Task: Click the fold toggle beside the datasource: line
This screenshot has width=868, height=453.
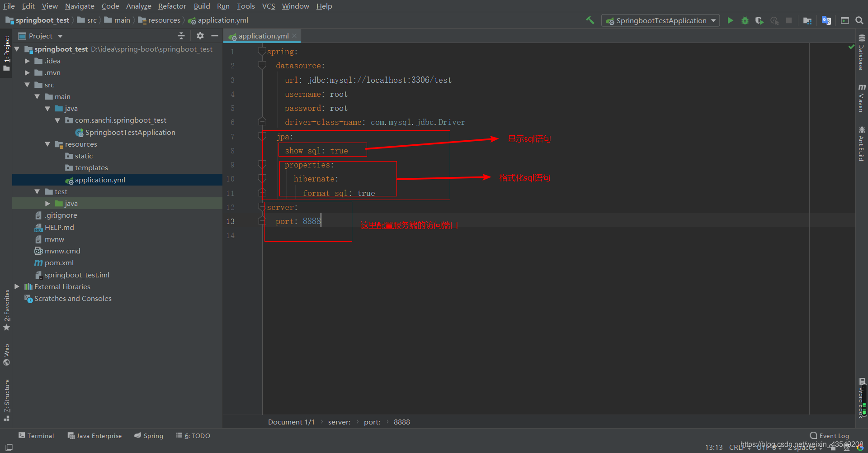Action: 262,66
